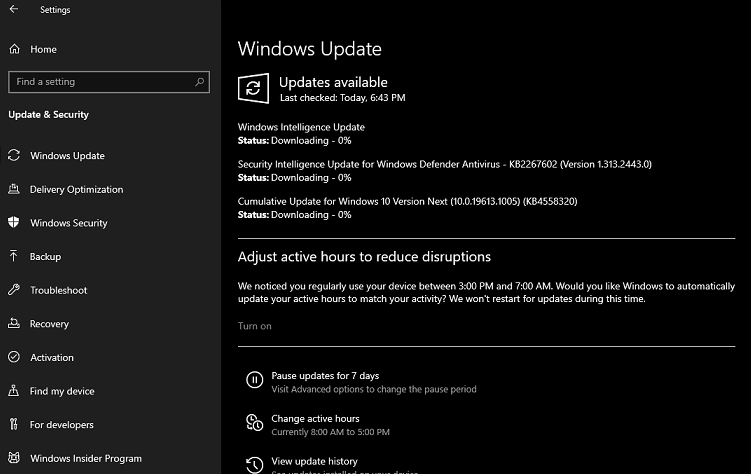Click the Find my device person icon
This screenshot has height=474, width=751.
[13, 390]
